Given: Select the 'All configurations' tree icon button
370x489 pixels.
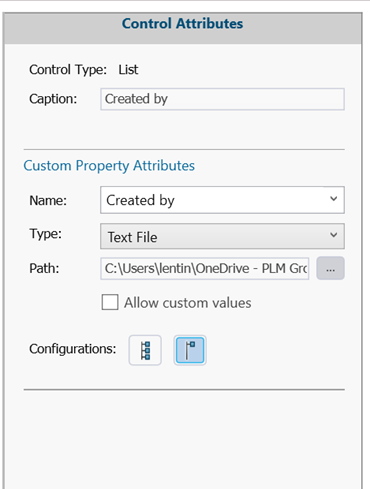Looking at the screenshot, I should point(145,350).
